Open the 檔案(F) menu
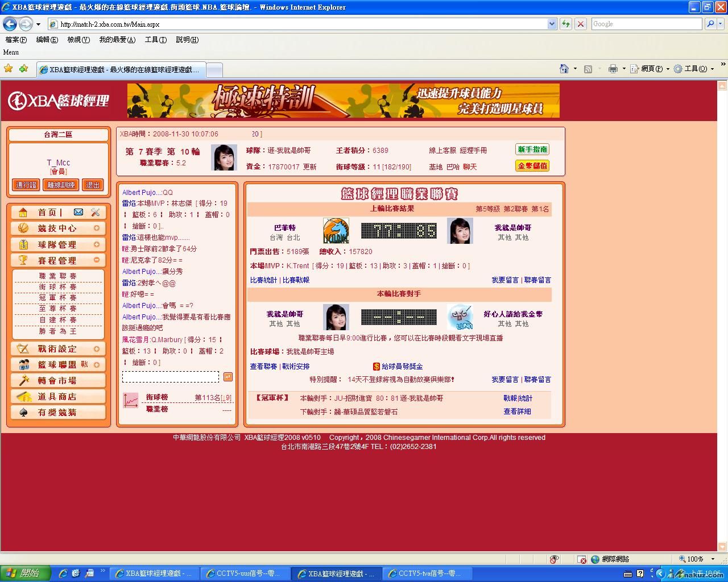Viewport: 728px width, 582px height. pyautogui.click(x=16, y=40)
